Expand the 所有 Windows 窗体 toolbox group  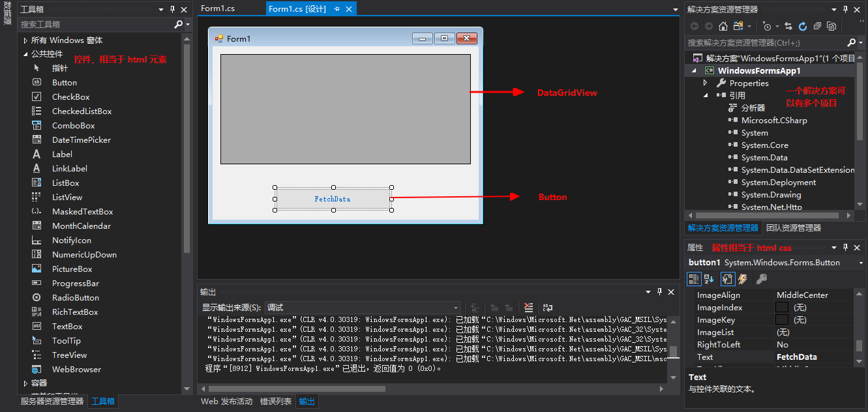point(26,40)
